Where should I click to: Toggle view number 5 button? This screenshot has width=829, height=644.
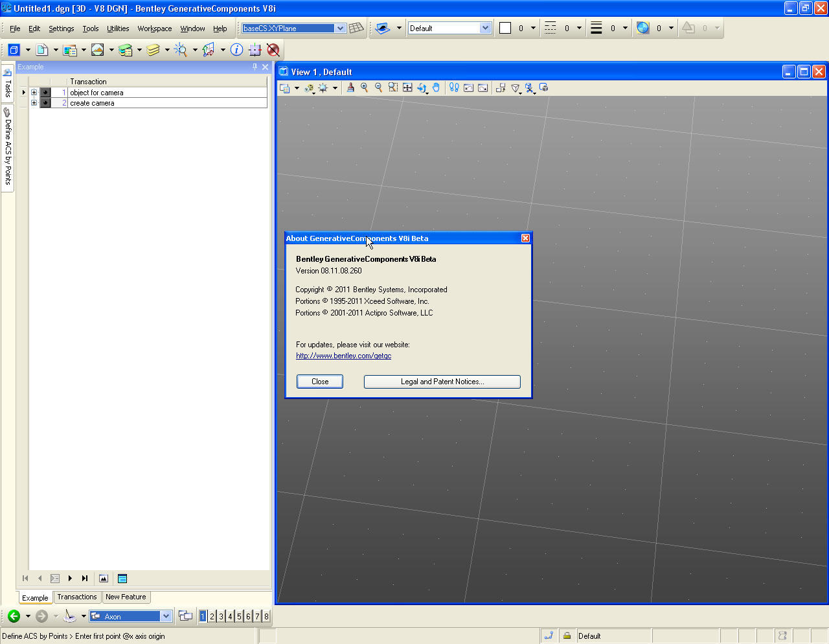coord(239,616)
